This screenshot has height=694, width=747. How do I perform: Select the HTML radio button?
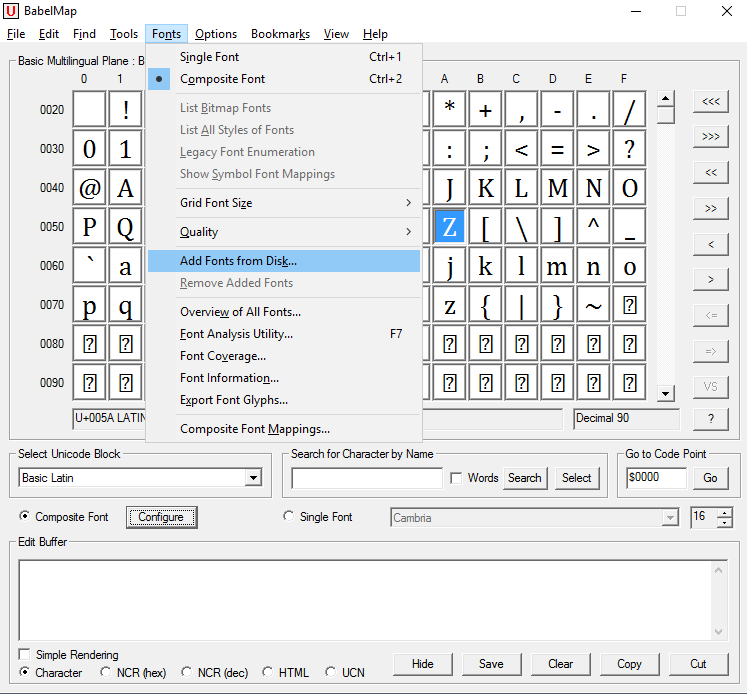[268, 672]
